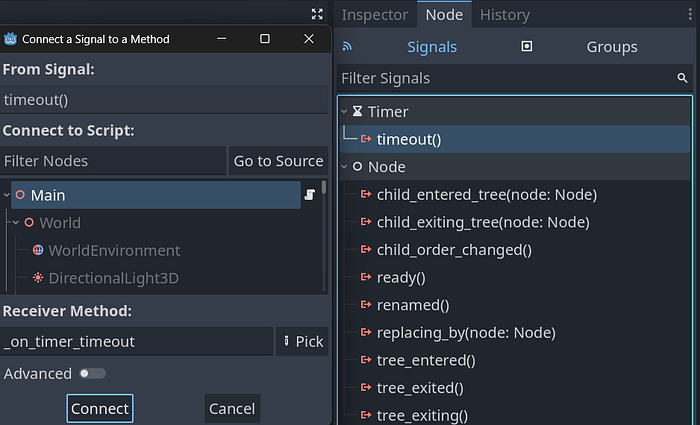Click the Receiver Method text field

[136, 341]
